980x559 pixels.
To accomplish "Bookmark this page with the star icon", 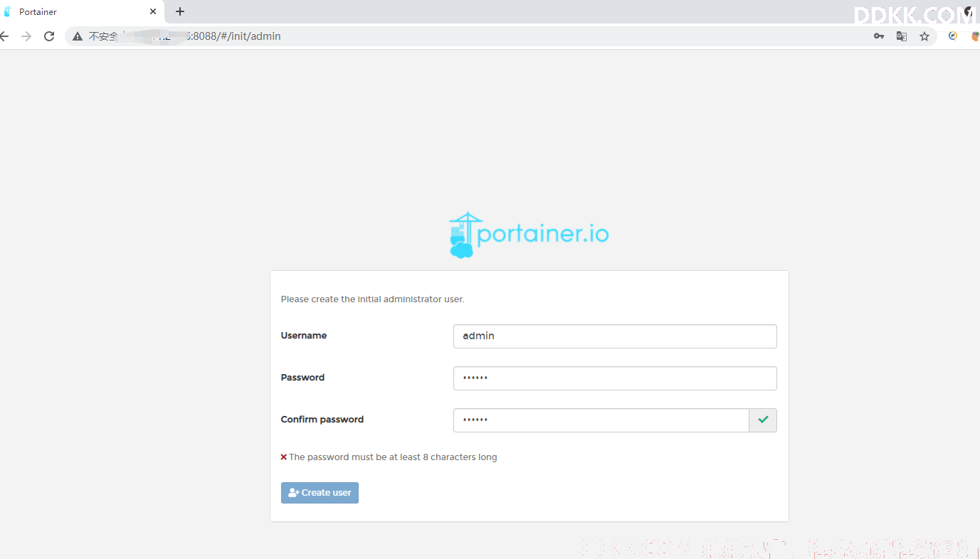I will (x=924, y=36).
